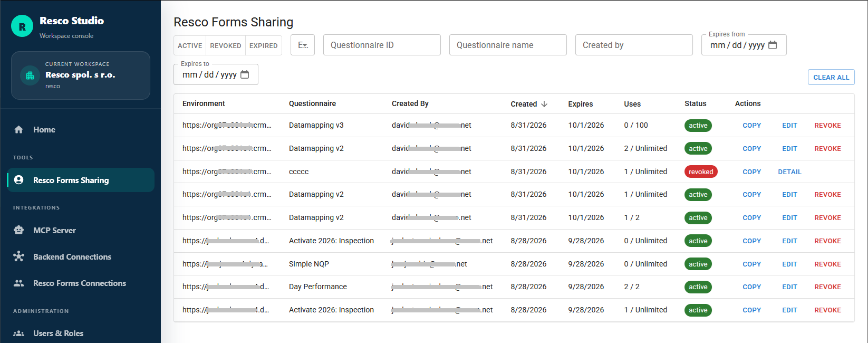Click the Questionnaire column header
Screen dimensions: 868x343
click(312, 103)
